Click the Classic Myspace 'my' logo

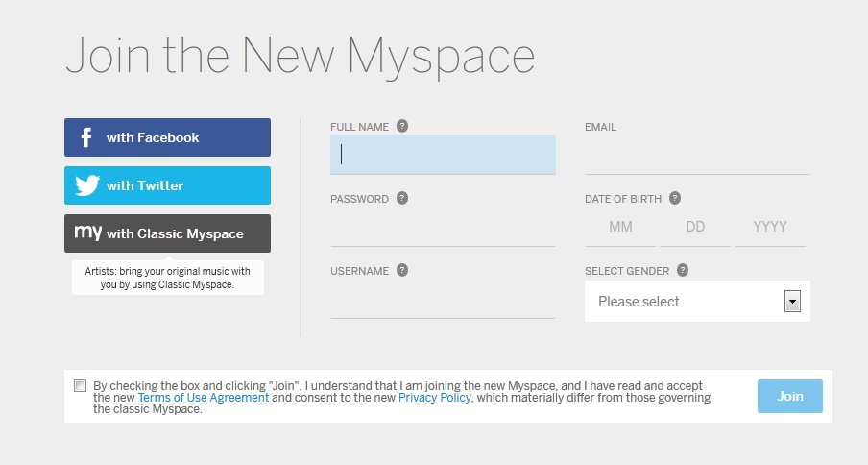[88, 232]
